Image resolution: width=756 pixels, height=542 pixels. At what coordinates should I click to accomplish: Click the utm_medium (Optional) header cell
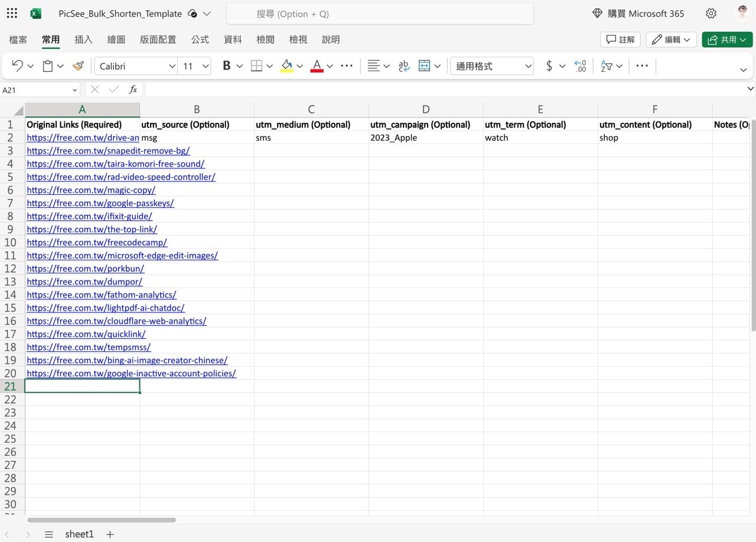pos(311,125)
